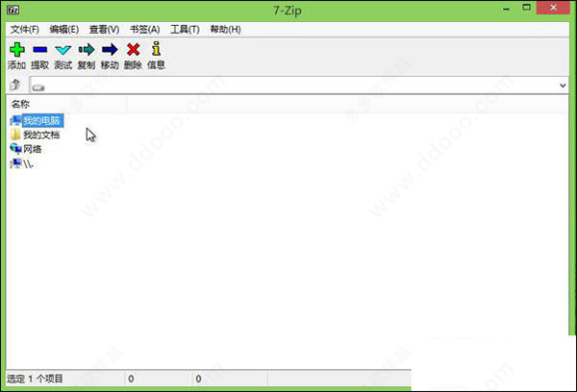Image resolution: width=577 pixels, height=392 pixels.
Task: Minimize the 7-Zip window
Action: [x=507, y=10]
